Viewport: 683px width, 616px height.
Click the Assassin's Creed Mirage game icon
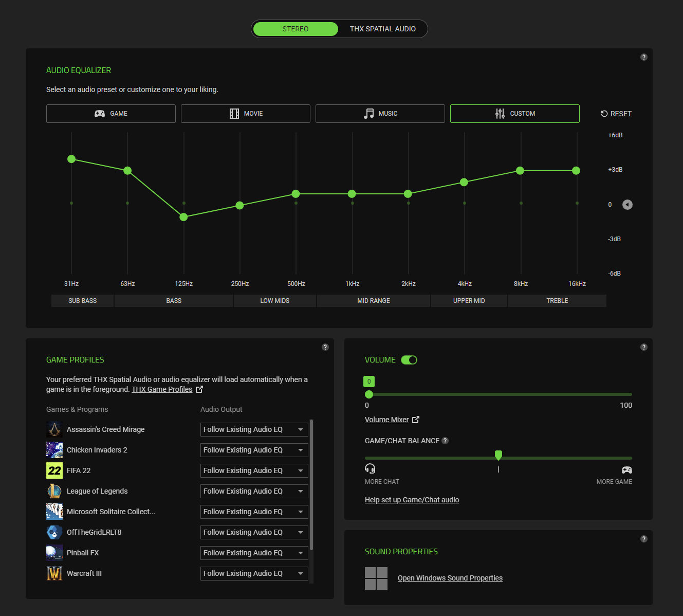[54, 429]
